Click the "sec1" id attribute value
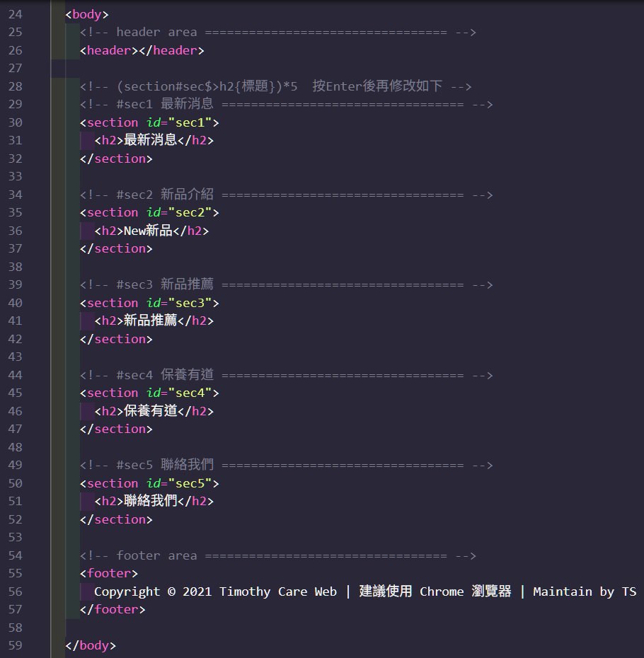Screen dimensions: 644x658 190,122
